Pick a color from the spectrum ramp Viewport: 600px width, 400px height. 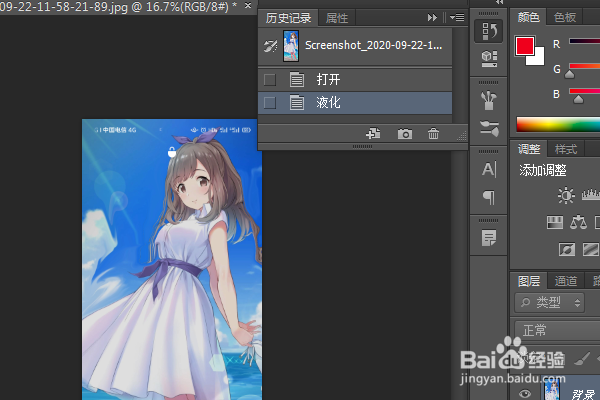pyautogui.click(x=558, y=125)
